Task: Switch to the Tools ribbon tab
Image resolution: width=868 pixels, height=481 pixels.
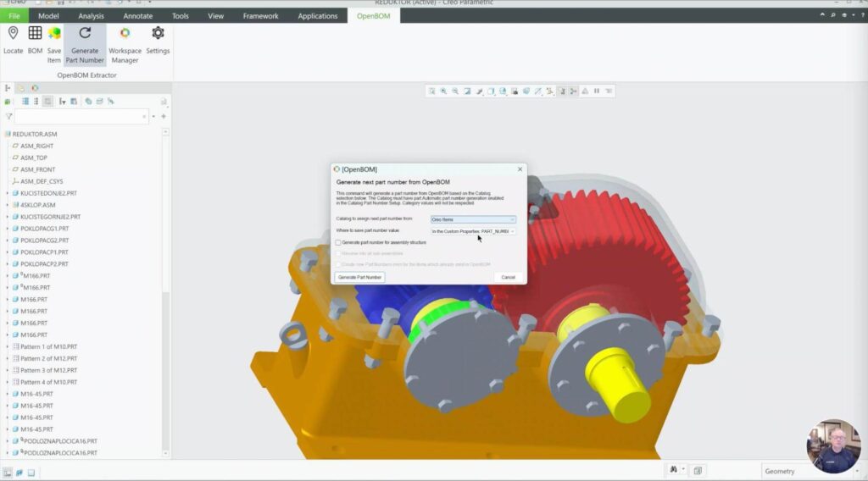Action: [x=181, y=16]
